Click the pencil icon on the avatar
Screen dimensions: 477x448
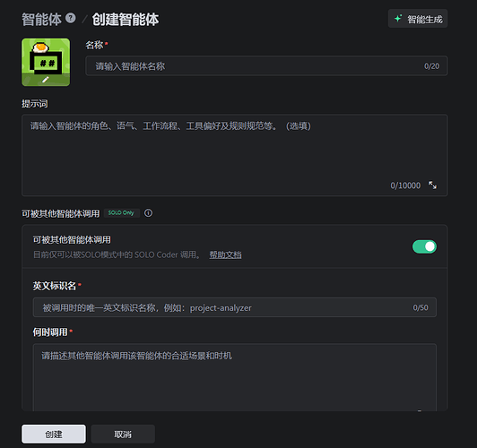46,80
